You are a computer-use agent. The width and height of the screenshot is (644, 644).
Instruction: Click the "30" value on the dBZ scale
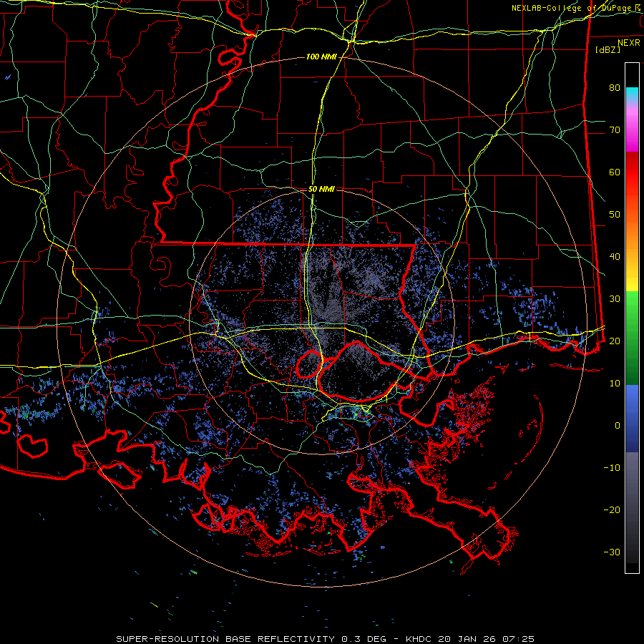615,298
